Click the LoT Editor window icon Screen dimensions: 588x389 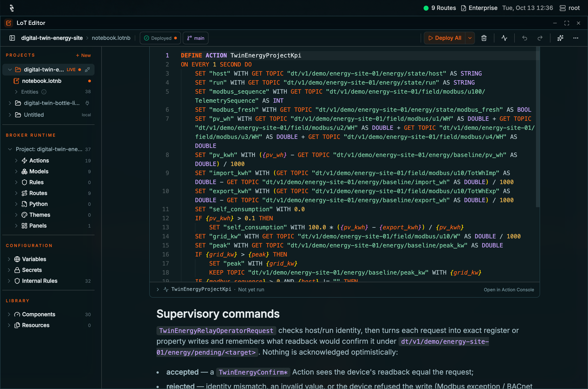tap(9, 23)
